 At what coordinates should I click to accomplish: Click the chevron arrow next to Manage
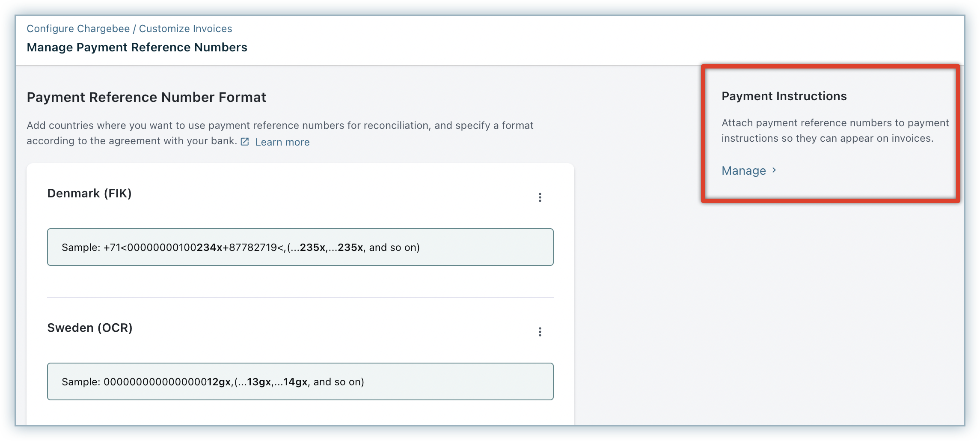(x=774, y=170)
